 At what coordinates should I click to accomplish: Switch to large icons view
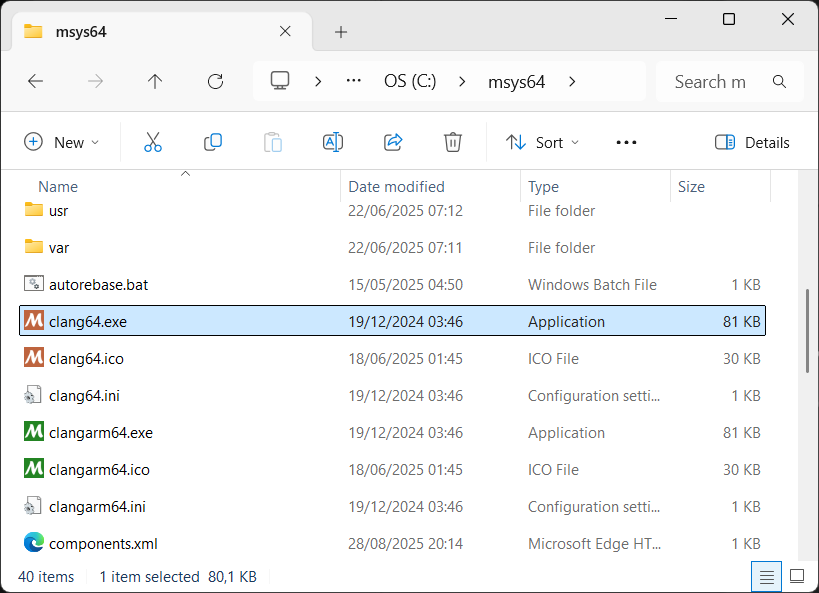(796, 576)
